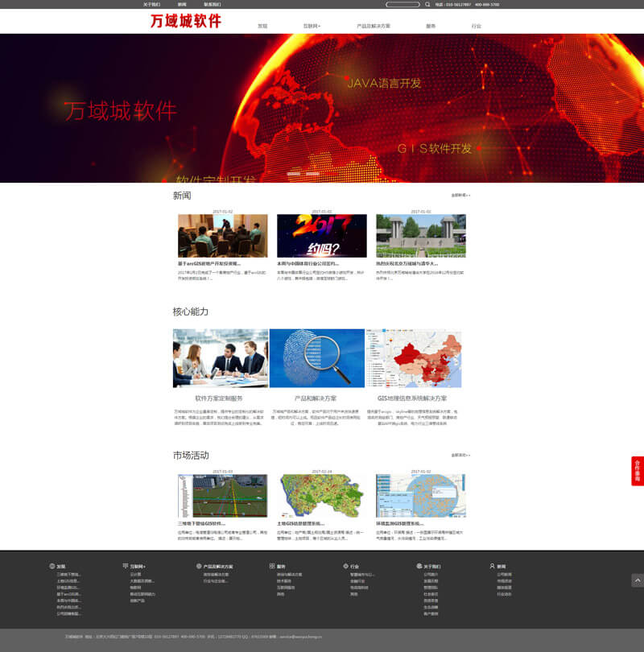
Task: Click the icon beside footer 产品及解决方案
Action: tap(198, 566)
